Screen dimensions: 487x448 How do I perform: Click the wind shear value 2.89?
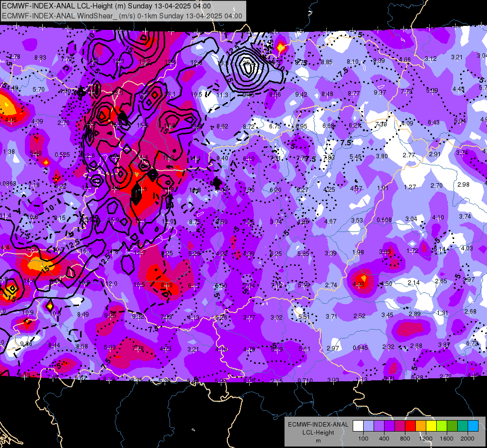click(x=415, y=314)
